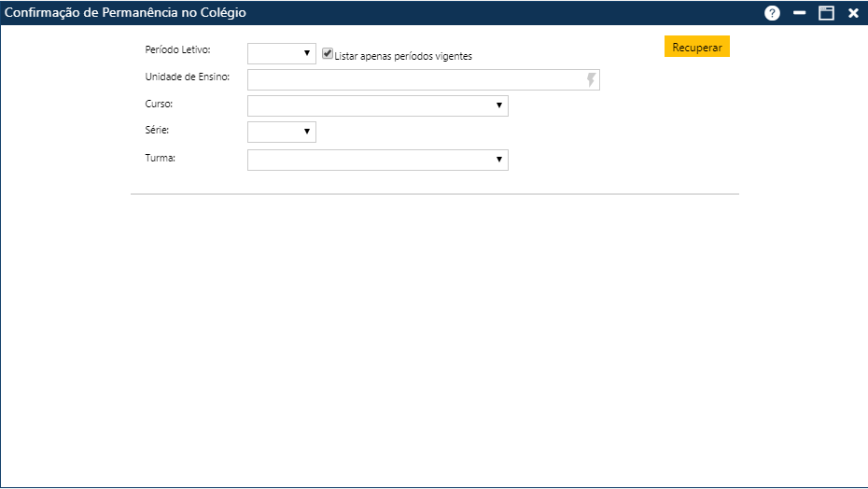Viewport: 868px width, 489px height.
Task: Click the 'Turma:' field label
Action: pos(161,158)
